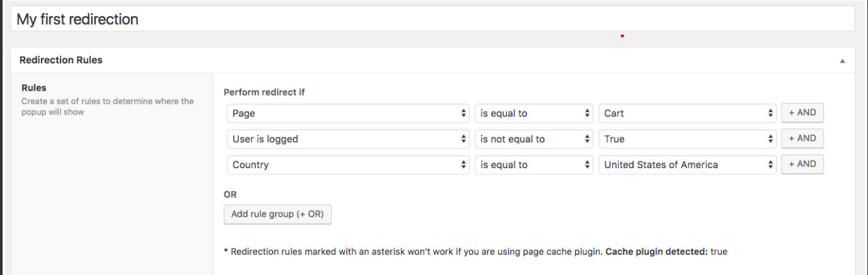Change the Country row 'is equal to' operator
The image size is (868, 275).
click(534, 165)
